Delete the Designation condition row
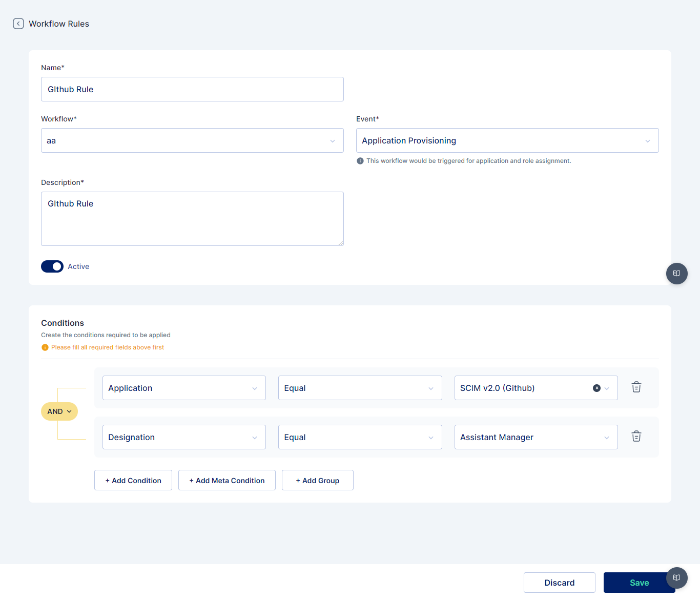700x601 pixels. point(636,437)
